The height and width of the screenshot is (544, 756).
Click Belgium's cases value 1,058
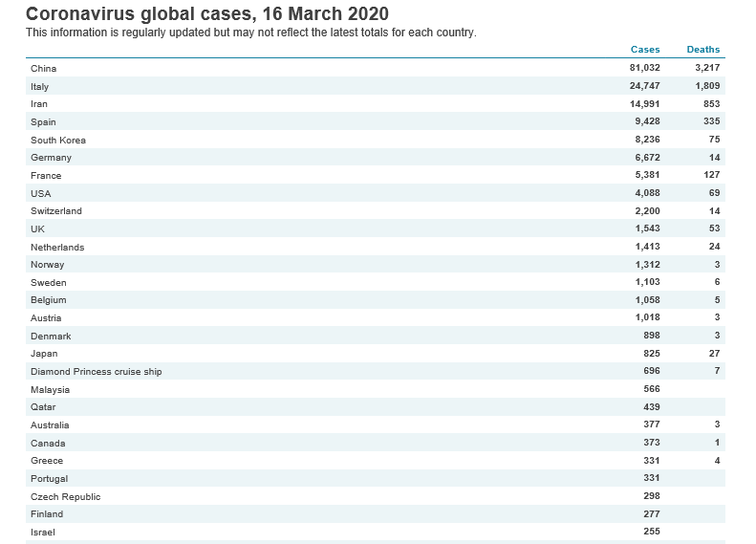coord(647,300)
